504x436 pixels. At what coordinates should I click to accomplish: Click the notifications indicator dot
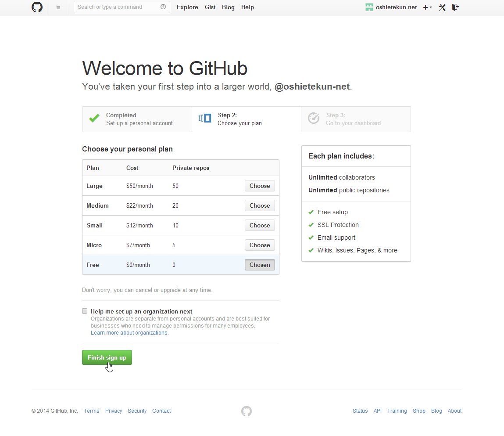click(x=58, y=7)
